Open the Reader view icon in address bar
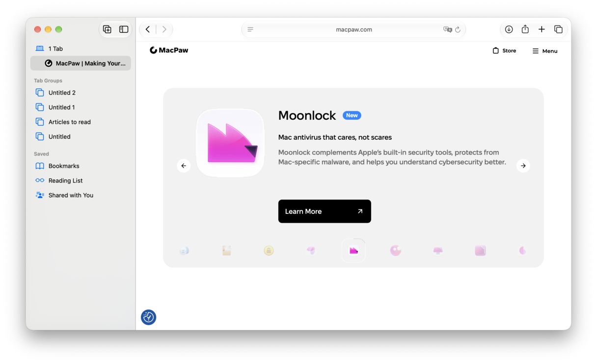 [250, 29]
